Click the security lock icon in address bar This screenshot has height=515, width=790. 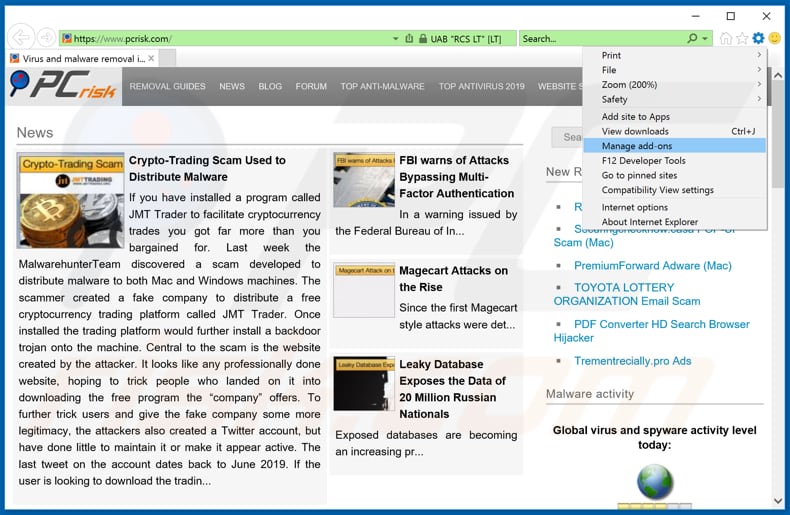pyautogui.click(x=423, y=38)
